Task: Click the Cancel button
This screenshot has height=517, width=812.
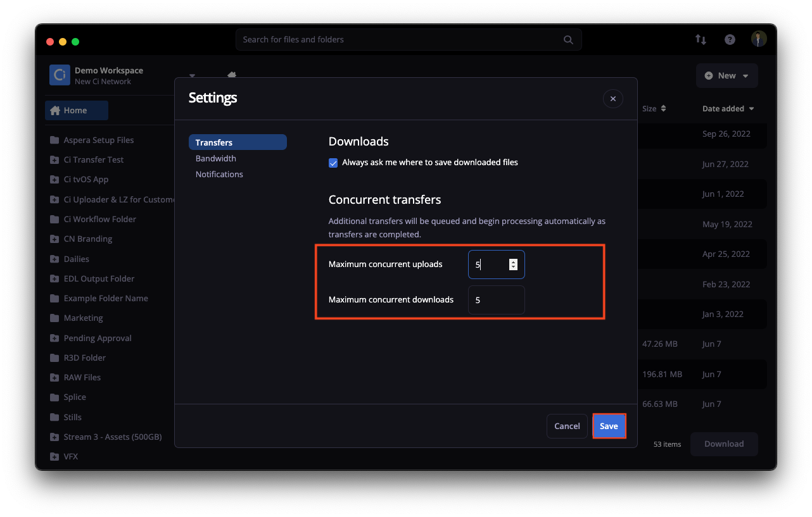Action: [x=567, y=426]
